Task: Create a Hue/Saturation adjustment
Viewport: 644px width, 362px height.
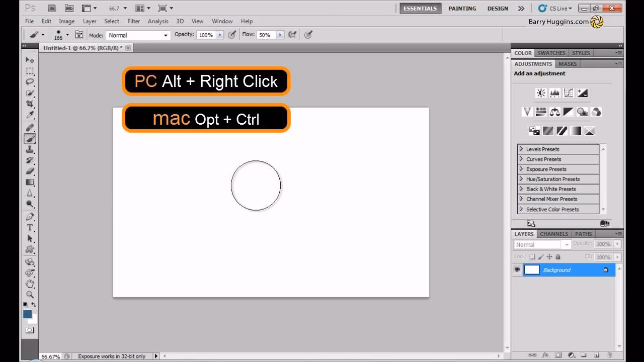Action: coord(540,112)
